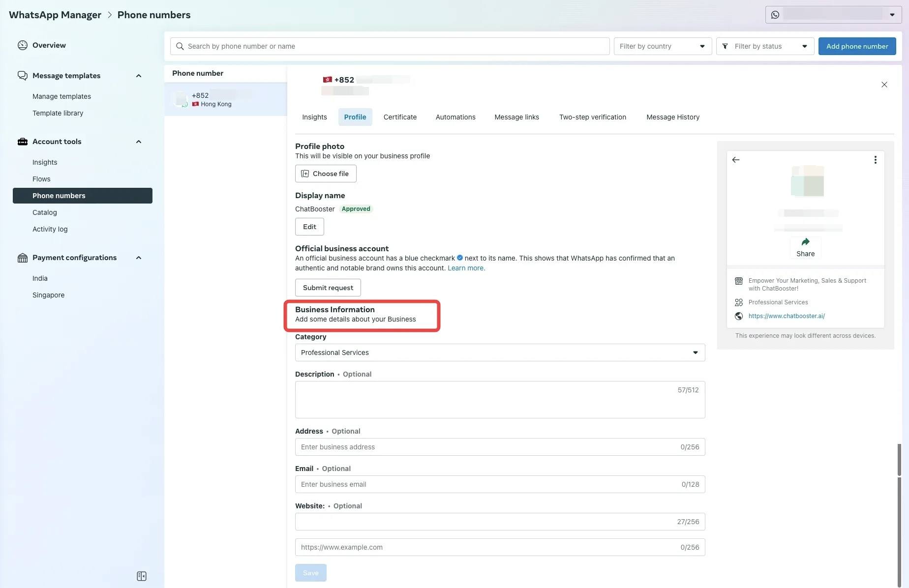Open Account tools Insights in sidebar
The image size is (909, 588).
[45, 162]
